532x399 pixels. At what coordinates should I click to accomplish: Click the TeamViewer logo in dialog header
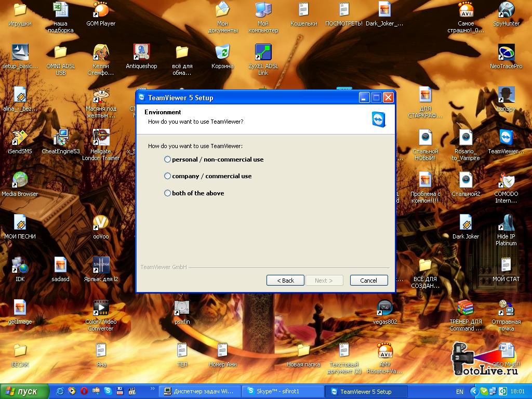pyautogui.click(x=378, y=119)
